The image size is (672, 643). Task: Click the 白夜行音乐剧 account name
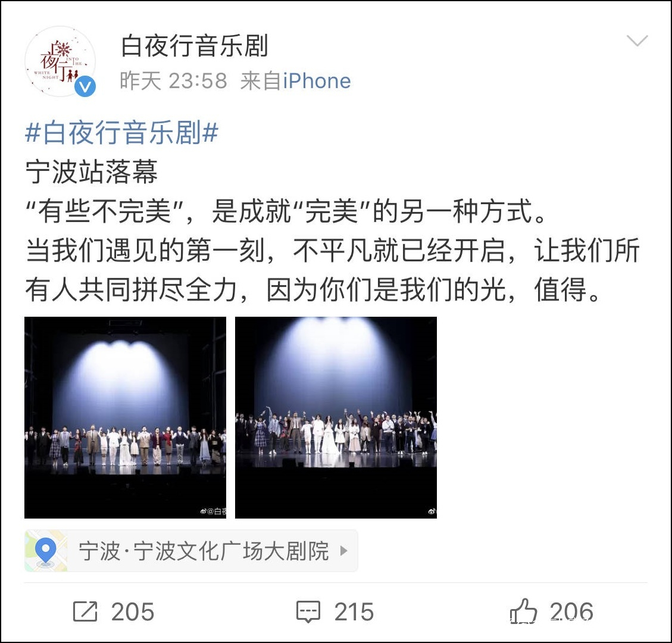(x=195, y=46)
